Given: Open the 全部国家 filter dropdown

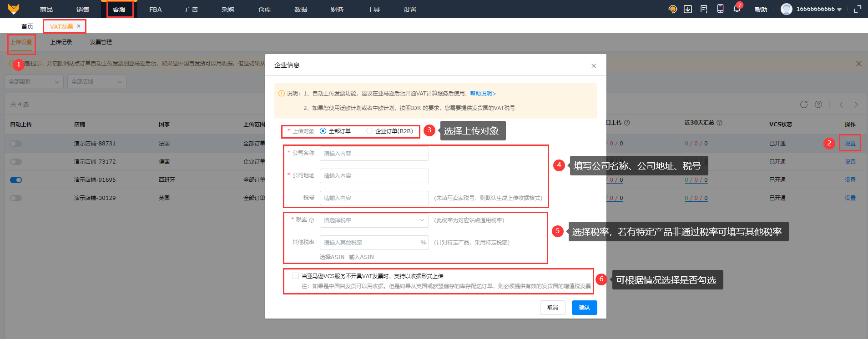Looking at the screenshot, I should click(x=35, y=82).
